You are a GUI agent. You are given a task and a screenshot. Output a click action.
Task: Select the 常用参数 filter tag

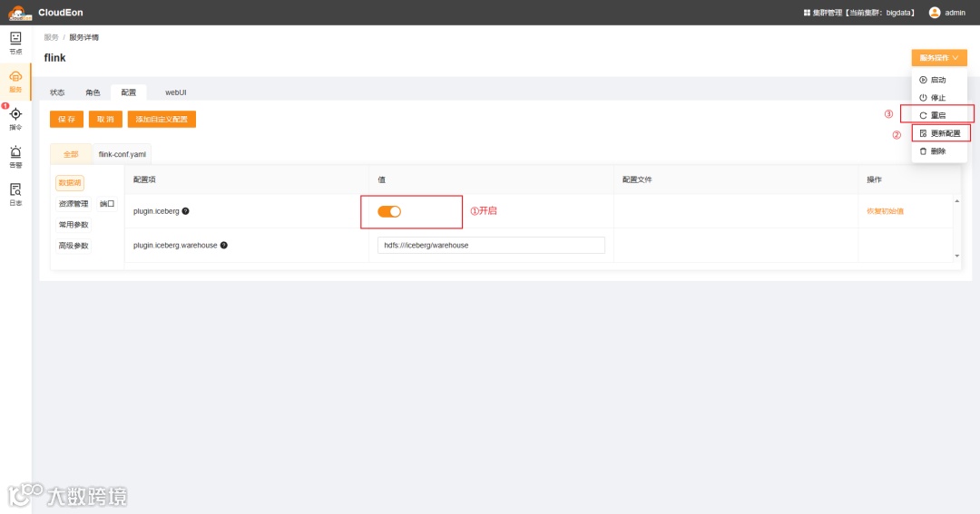(x=73, y=225)
